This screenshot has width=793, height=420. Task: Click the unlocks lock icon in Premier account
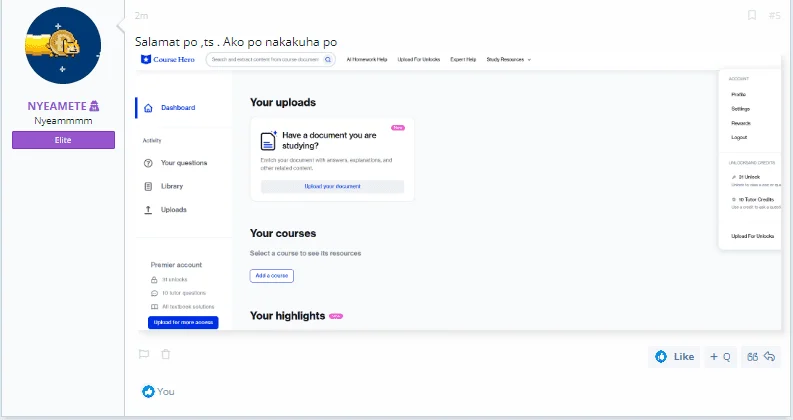(x=154, y=280)
